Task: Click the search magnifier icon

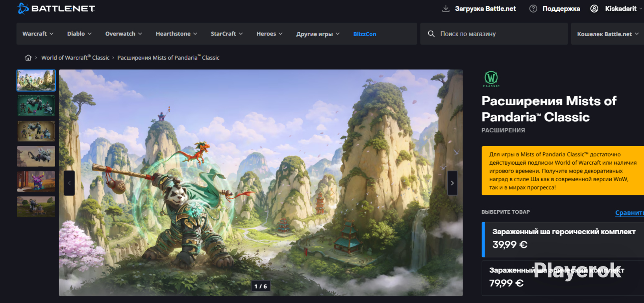Action: point(431,34)
